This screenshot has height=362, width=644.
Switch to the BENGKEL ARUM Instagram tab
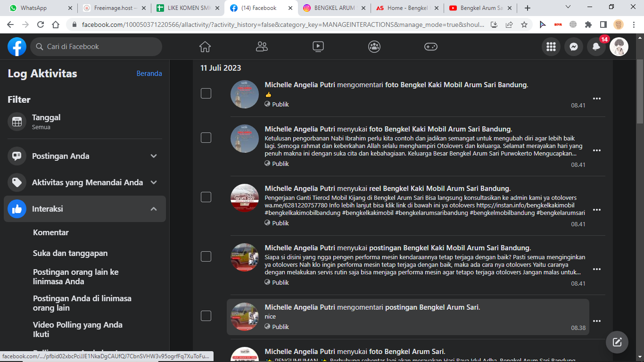[334, 8]
